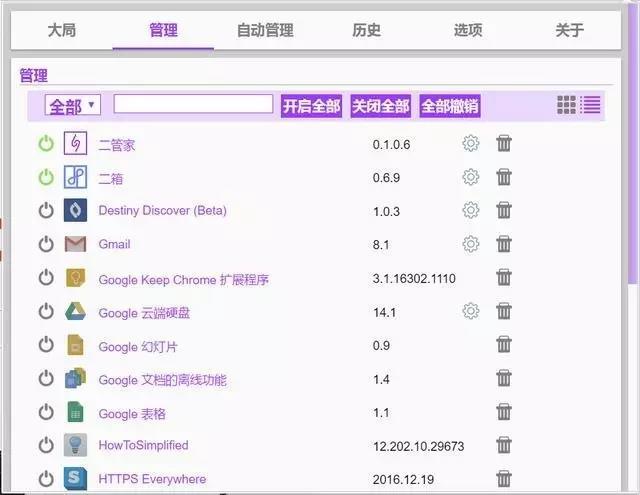This screenshot has height=495, width=640.
Task: Click the 二管家 extension logo icon
Action: [x=76, y=143]
